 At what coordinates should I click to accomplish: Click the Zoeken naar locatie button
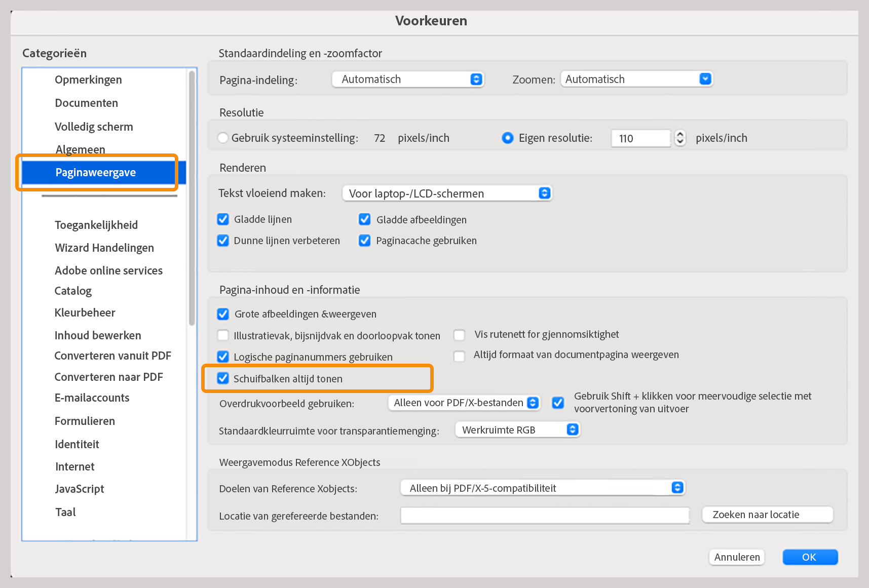tap(767, 515)
